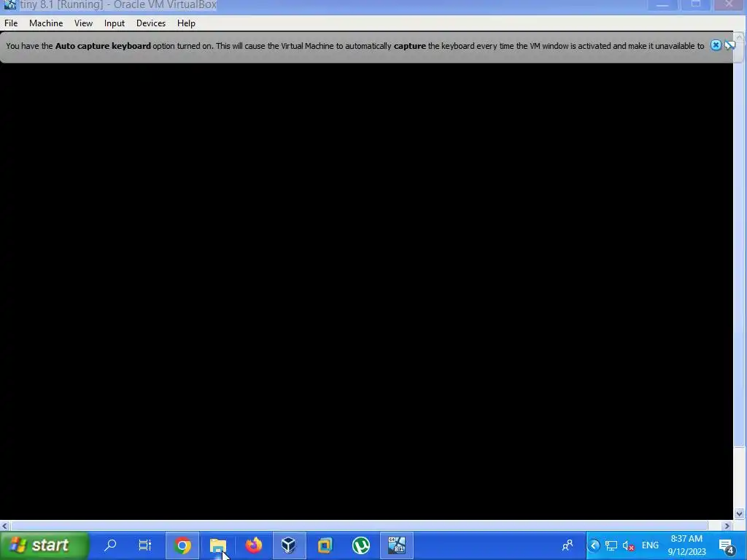Image resolution: width=747 pixels, height=560 pixels.
Task: Switch the ENG input language
Action: coord(650,545)
